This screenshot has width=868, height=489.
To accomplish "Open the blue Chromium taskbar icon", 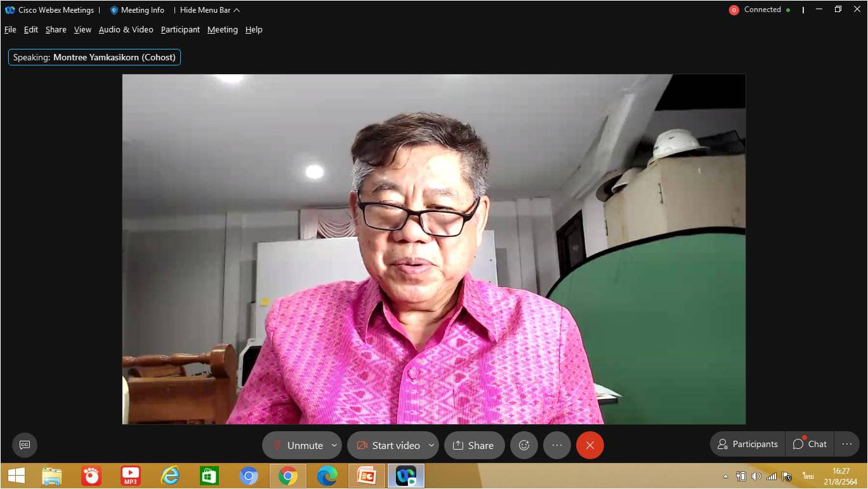I will [249, 476].
